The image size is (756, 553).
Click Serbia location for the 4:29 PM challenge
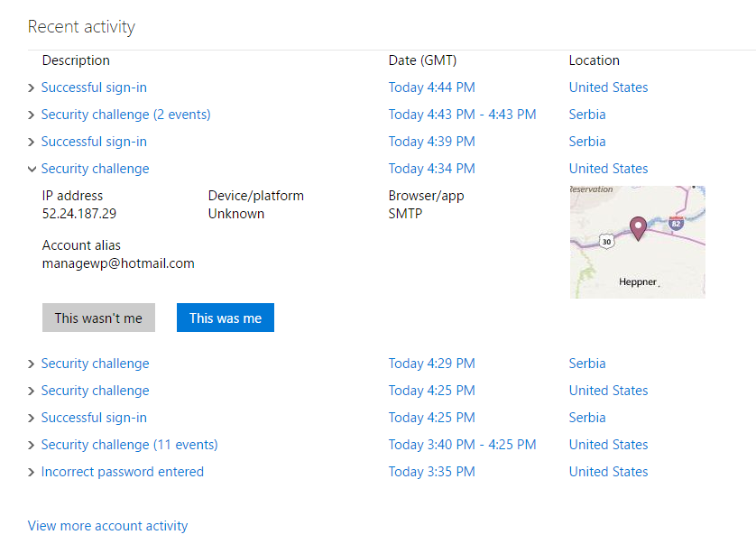[587, 364]
